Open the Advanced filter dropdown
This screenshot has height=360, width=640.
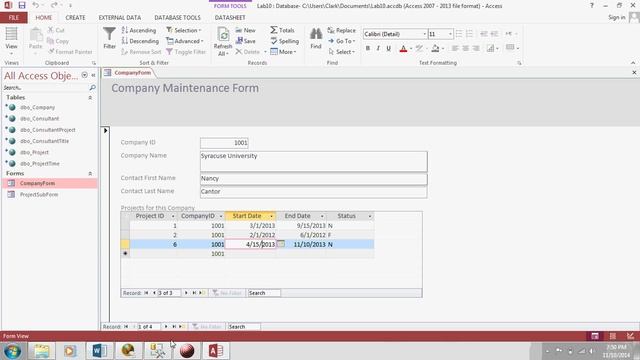pyautogui.click(x=184, y=41)
